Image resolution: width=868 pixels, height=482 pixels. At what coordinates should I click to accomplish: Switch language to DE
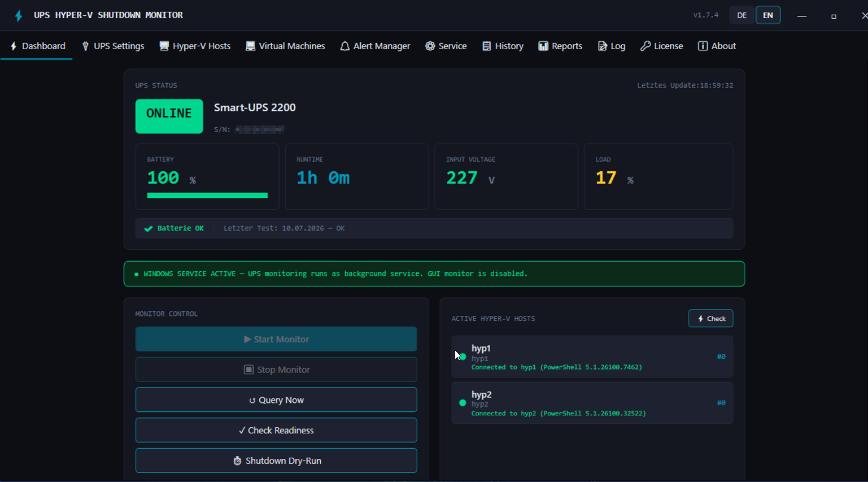pos(742,15)
